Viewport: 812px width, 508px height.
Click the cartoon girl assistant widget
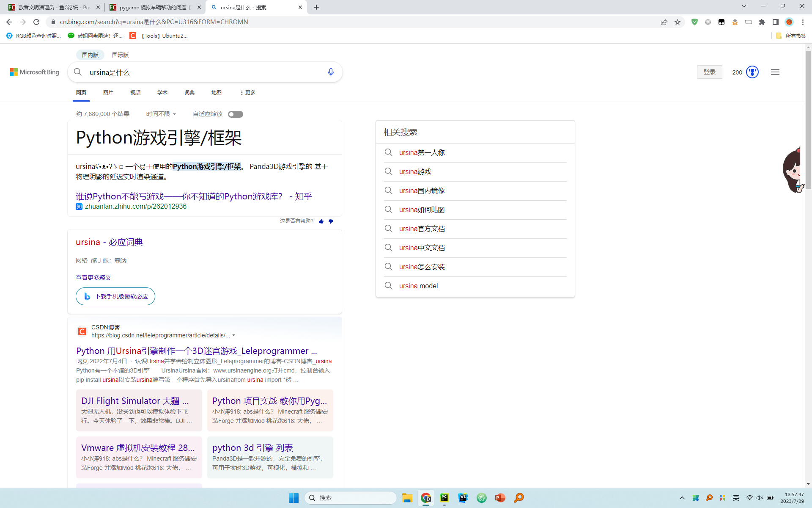(794, 169)
